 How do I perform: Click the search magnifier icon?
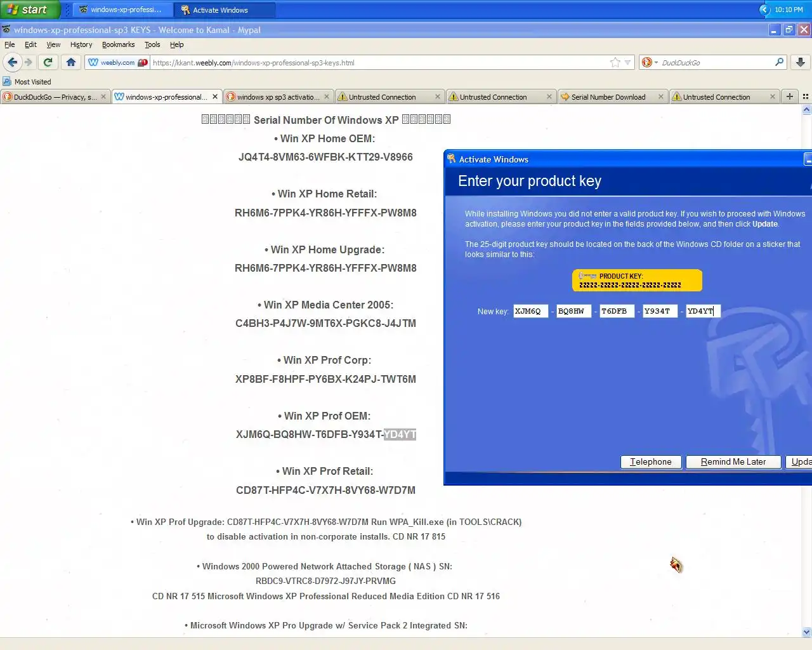coord(779,62)
